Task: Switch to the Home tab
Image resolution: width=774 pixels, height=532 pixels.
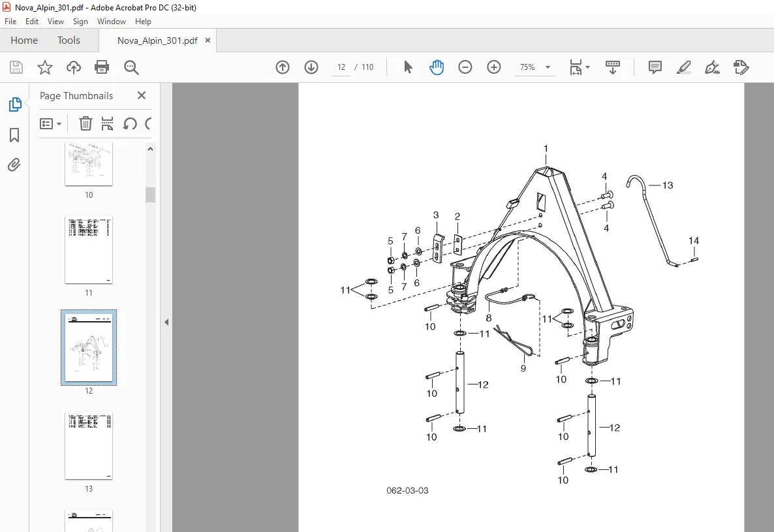Action: [24, 40]
